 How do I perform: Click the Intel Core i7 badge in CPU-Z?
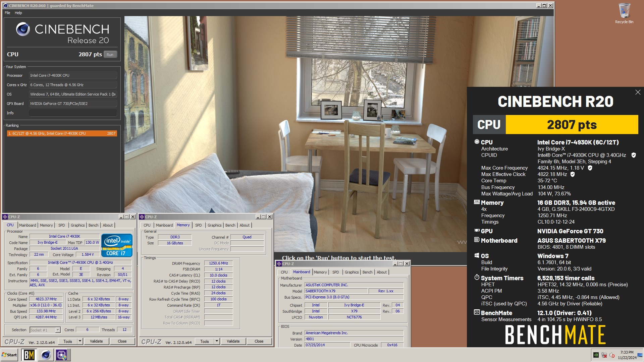click(117, 245)
